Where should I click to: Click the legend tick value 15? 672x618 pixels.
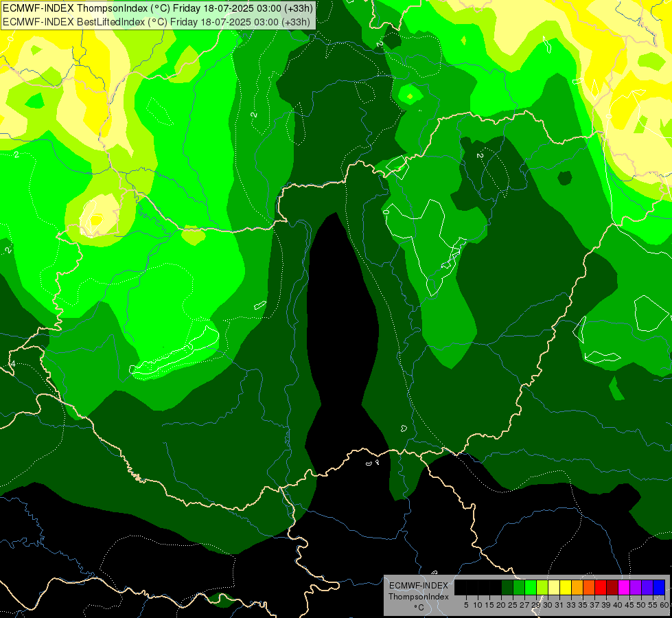pos(489,605)
